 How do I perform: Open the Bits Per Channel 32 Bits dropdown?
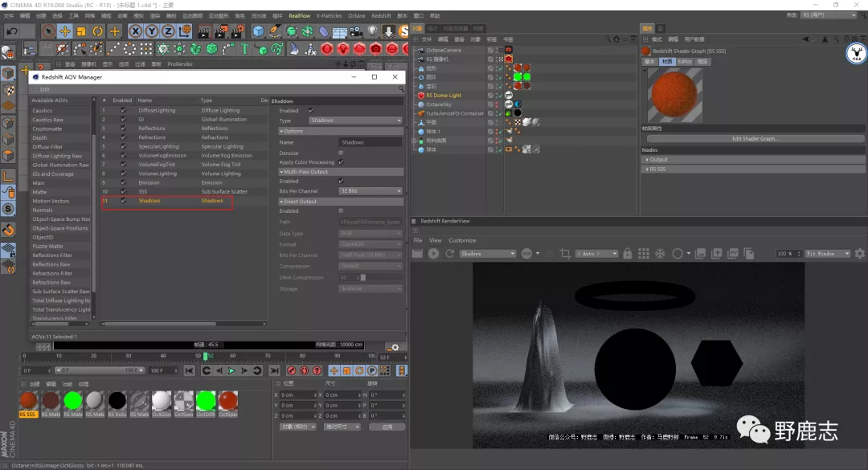(371, 191)
